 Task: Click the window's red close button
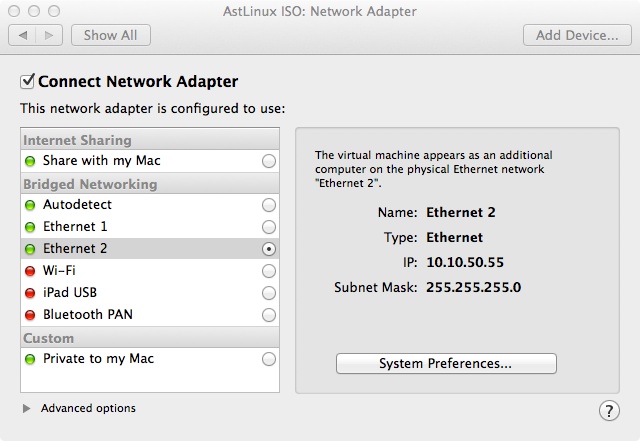(x=14, y=11)
